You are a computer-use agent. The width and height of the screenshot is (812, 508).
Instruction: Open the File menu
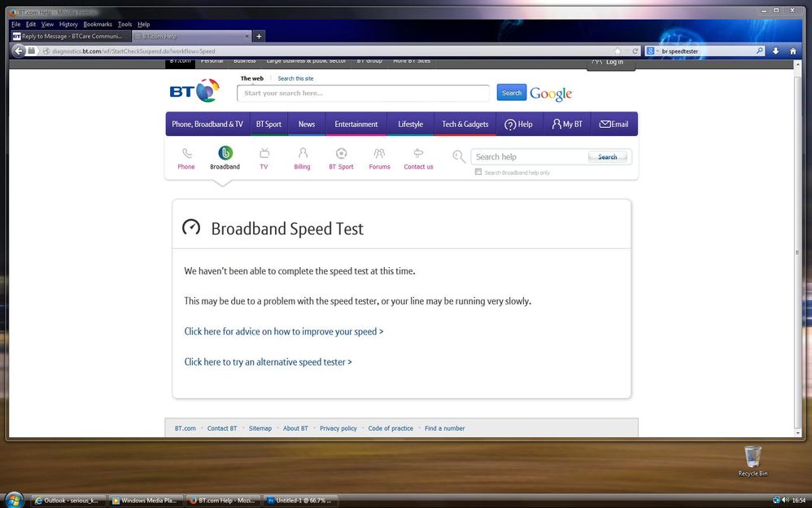(x=16, y=24)
